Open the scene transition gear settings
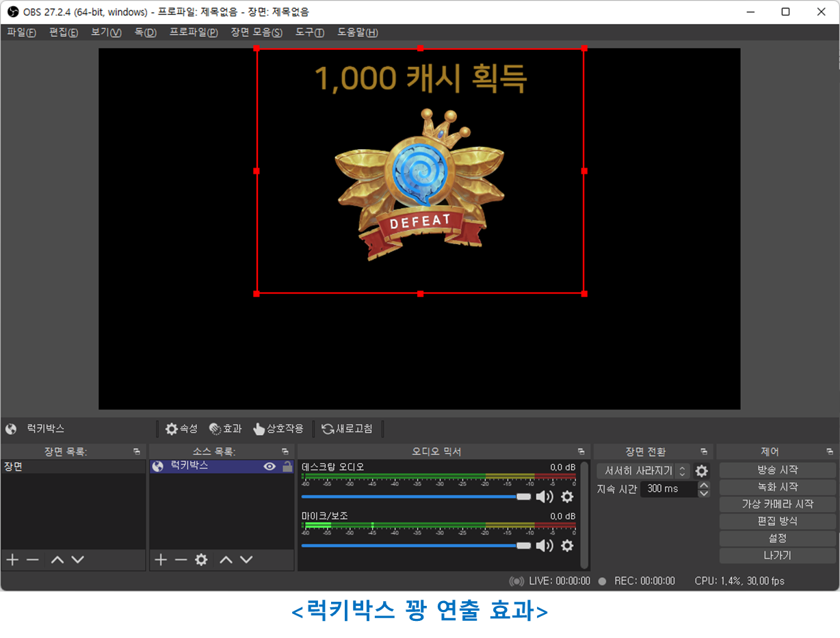 point(701,471)
